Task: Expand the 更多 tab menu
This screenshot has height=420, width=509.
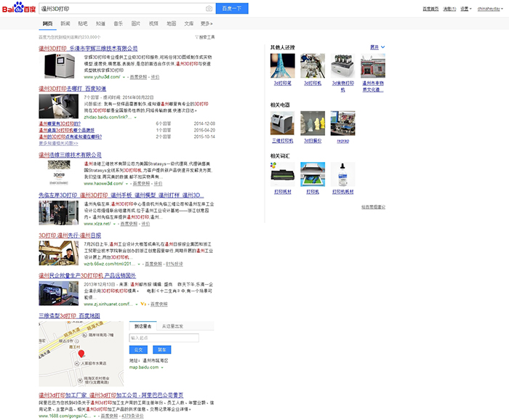Action: tap(207, 23)
